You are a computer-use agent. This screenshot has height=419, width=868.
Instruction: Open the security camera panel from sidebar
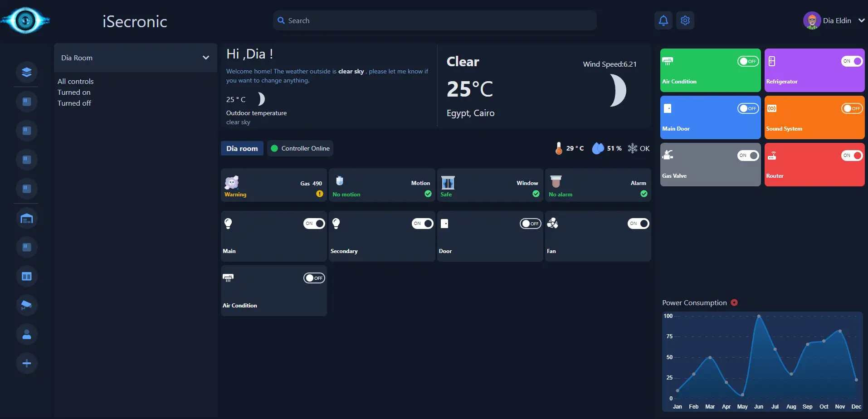point(26,305)
